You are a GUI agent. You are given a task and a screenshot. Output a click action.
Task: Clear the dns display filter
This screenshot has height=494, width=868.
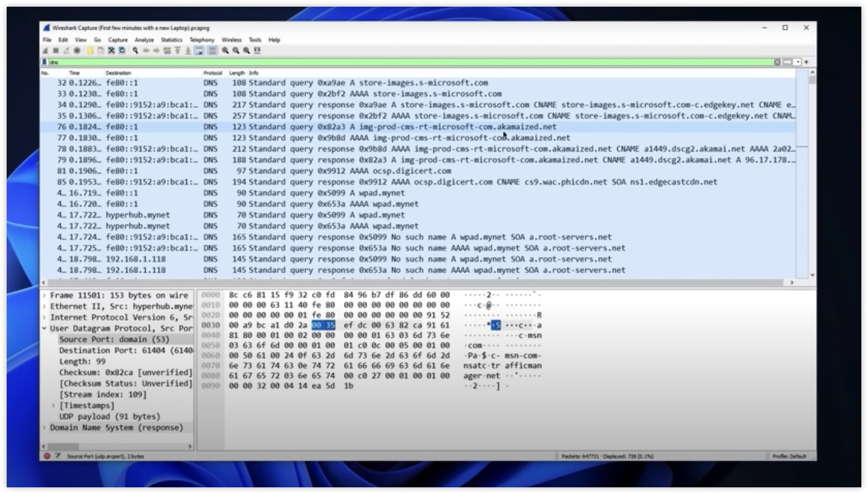pos(777,62)
